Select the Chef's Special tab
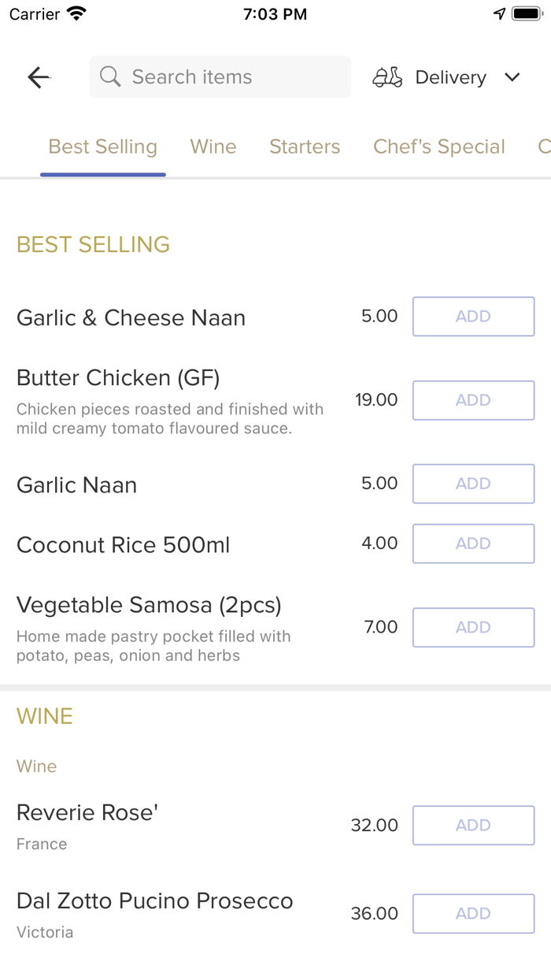551x980 pixels. [439, 147]
